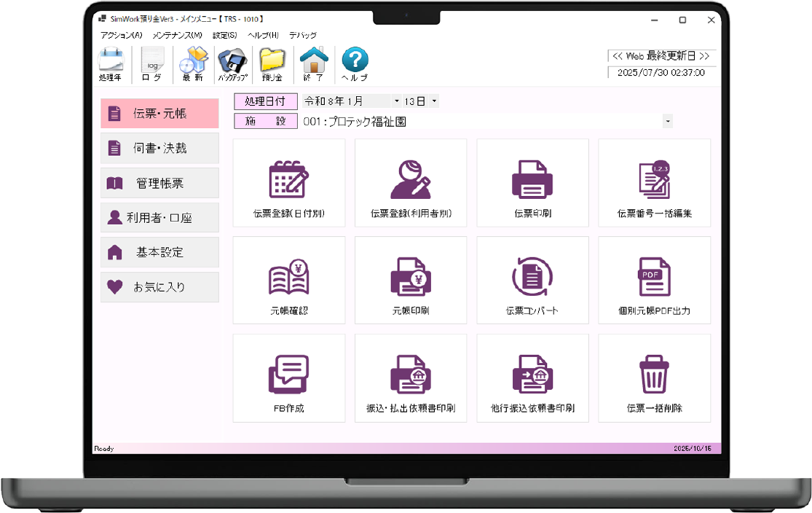Open the 令和8年1月 date dropdown

pyautogui.click(x=396, y=101)
